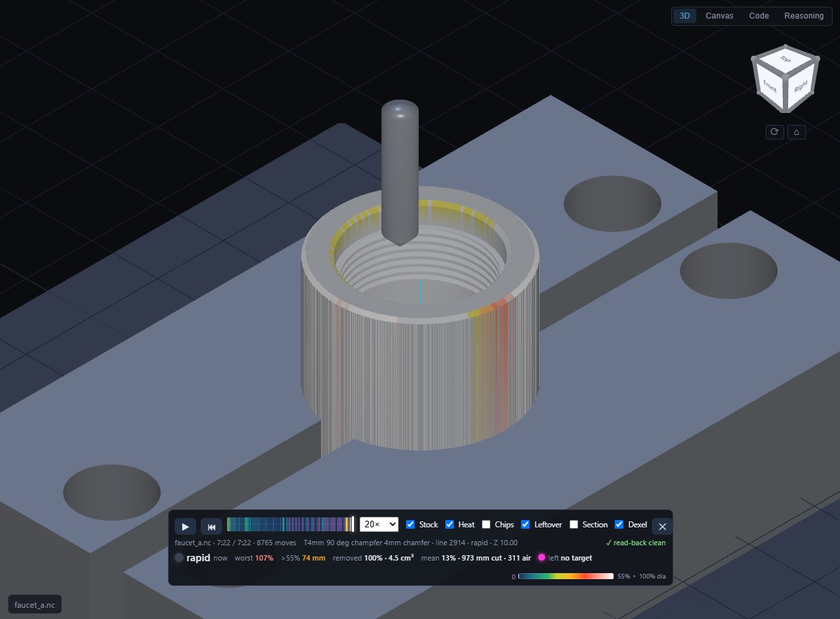This screenshot has width=840, height=619.
Task: Rewind simulation to the start
Action: click(x=211, y=527)
